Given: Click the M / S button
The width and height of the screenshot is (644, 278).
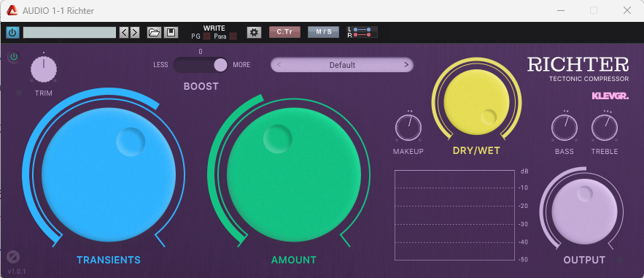Looking at the screenshot, I should (324, 32).
